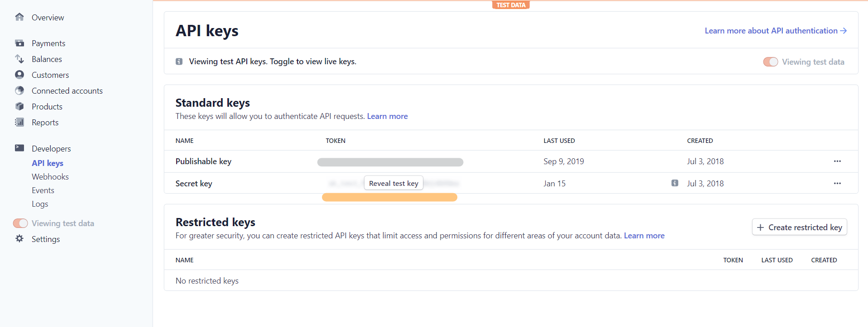
Task: Toggle the sidebar Viewing test data switch
Action: pos(20,223)
